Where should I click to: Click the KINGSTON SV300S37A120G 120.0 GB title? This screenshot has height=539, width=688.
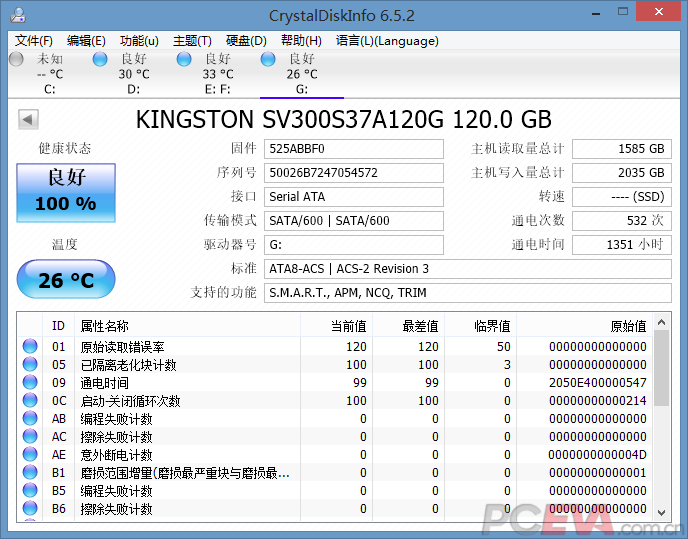[x=344, y=119]
